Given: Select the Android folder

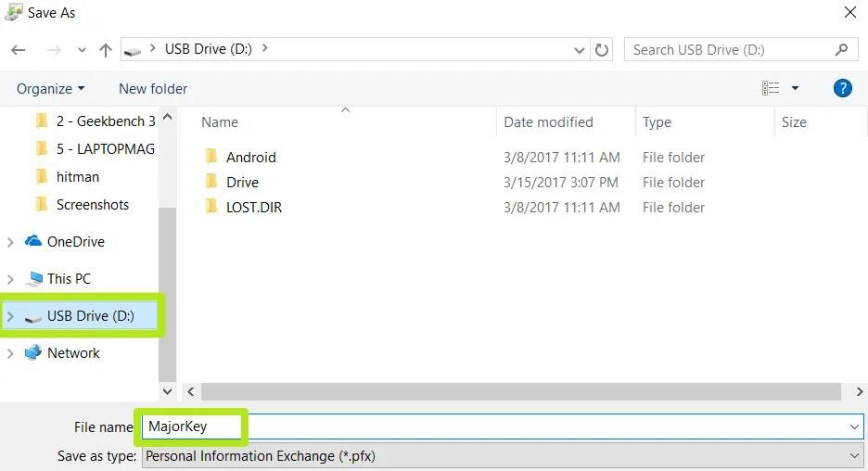Looking at the screenshot, I should pos(250,158).
